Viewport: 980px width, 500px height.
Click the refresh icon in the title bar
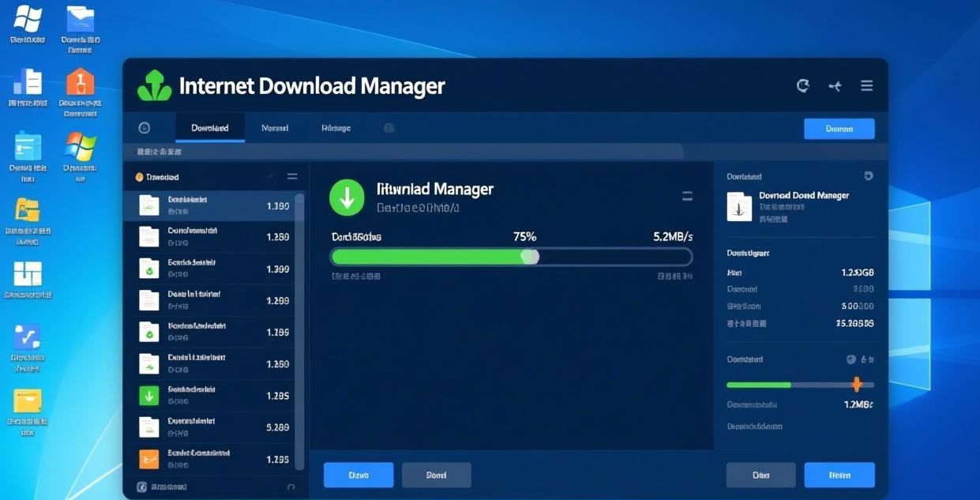pos(803,85)
